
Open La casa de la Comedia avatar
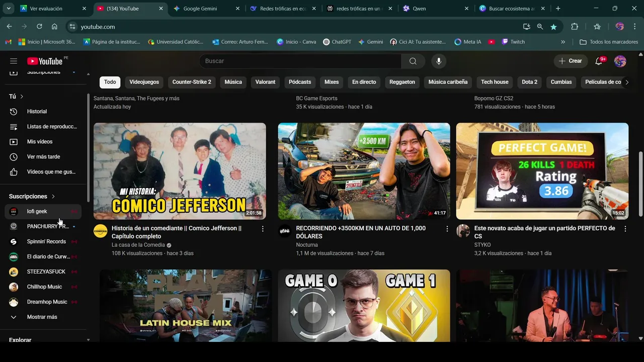tap(101, 231)
